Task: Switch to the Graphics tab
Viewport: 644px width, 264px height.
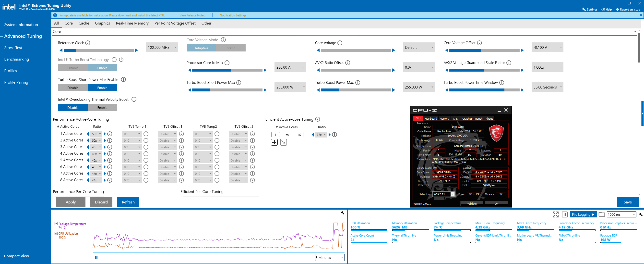Action: tap(103, 23)
